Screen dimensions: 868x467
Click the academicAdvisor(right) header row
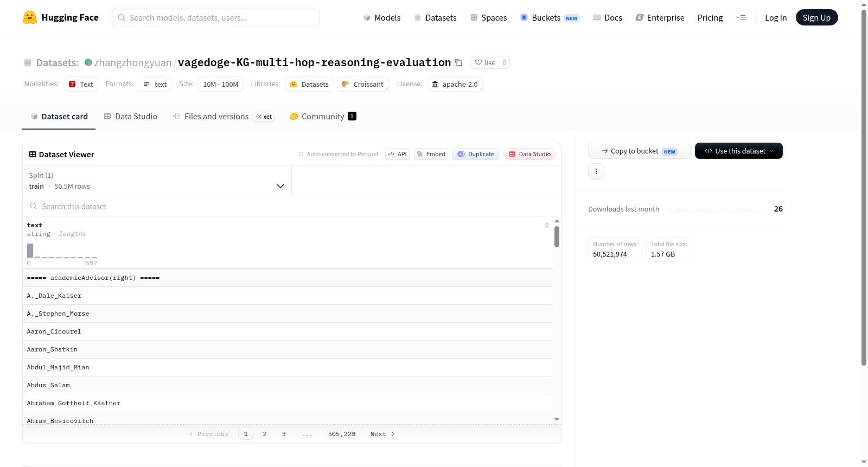(288, 278)
